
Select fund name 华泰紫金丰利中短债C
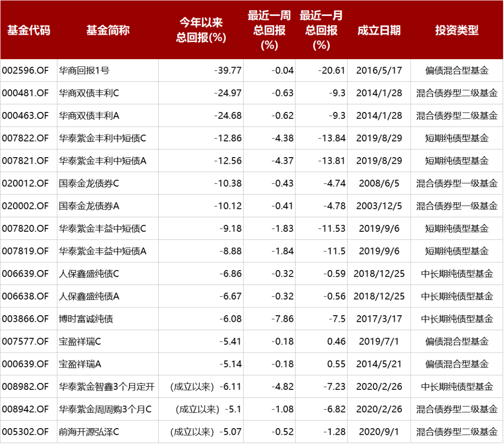tap(103, 138)
